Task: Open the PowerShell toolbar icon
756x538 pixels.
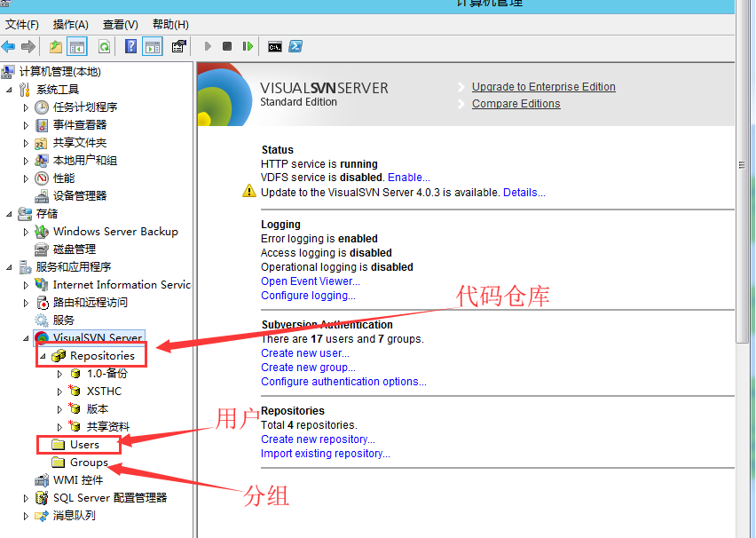Action: pos(295,46)
